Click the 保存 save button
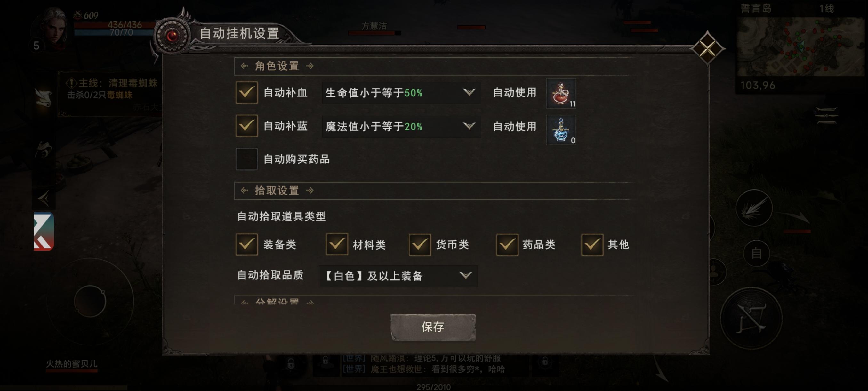Viewport: 868px width, 391px height. [433, 327]
